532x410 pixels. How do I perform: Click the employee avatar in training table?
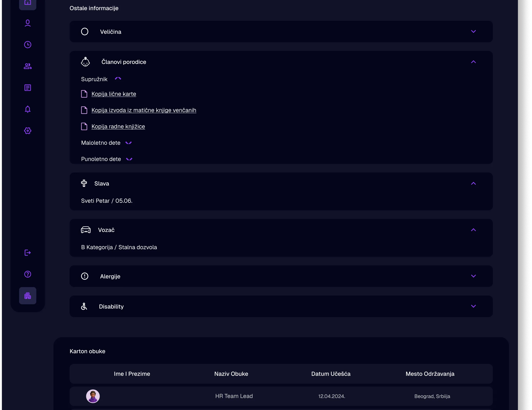(x=93, y=396)
